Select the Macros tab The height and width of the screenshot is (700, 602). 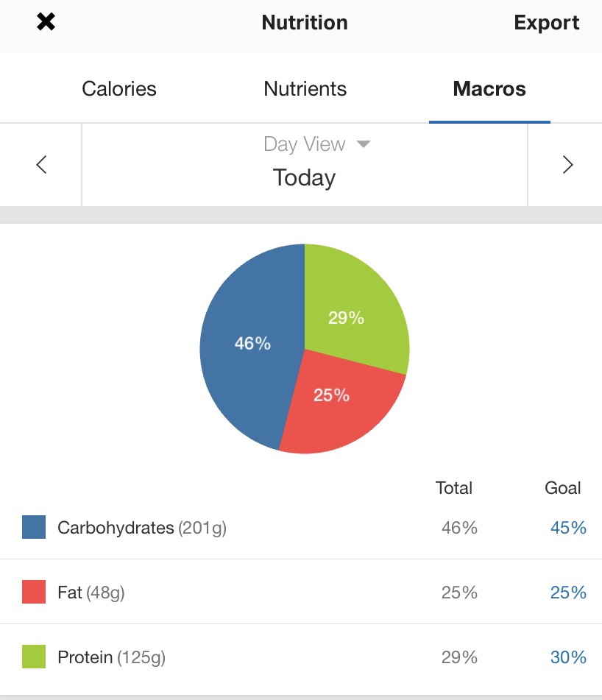[x=489, y=89]
